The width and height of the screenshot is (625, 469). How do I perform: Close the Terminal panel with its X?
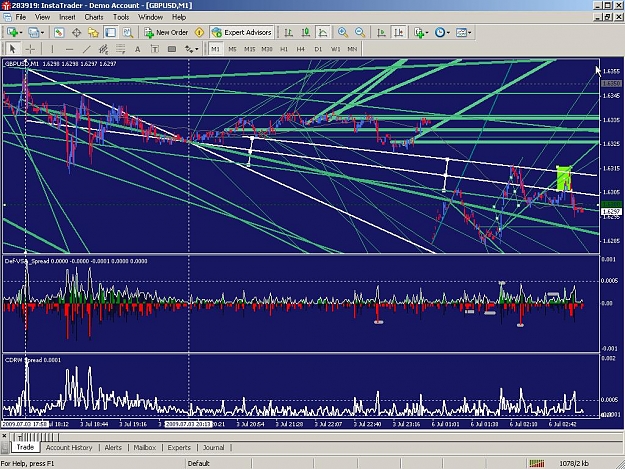[4, 436]
